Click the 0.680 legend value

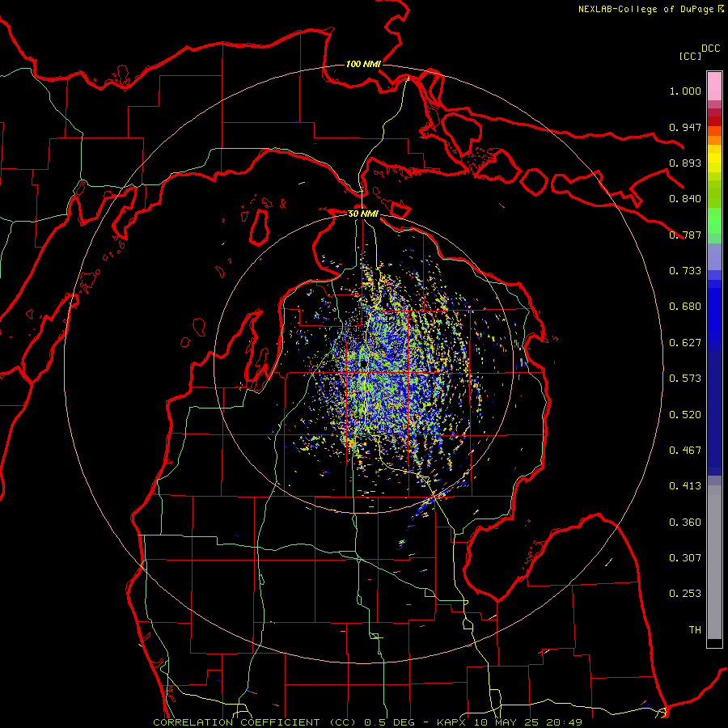pyautogui.click(x=685, y=307)
